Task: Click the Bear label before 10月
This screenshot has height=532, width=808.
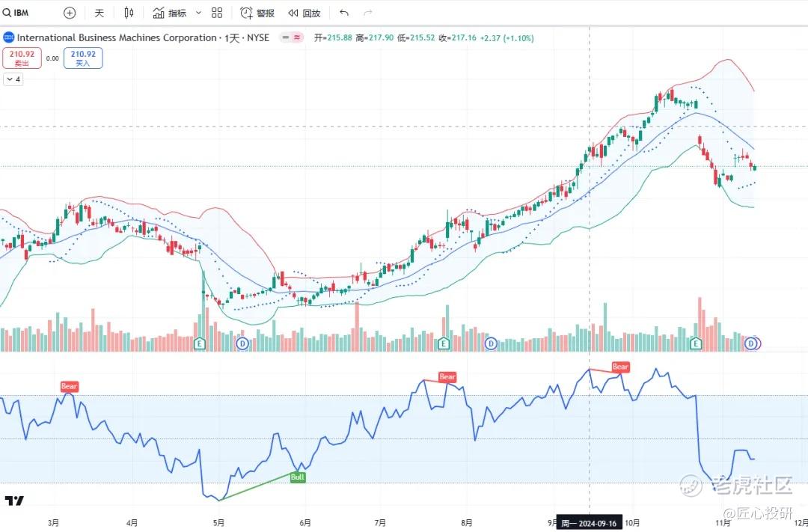Action: 620,367
